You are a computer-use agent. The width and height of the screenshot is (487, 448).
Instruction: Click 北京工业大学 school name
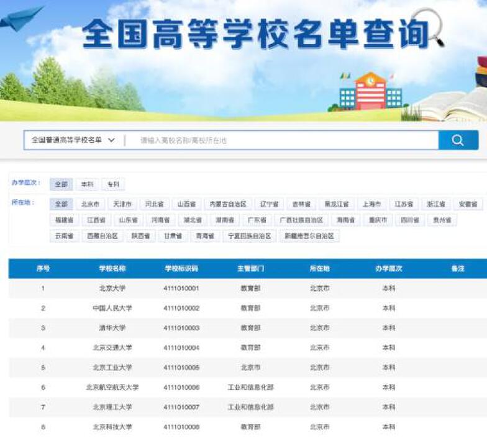click(112, 367)
